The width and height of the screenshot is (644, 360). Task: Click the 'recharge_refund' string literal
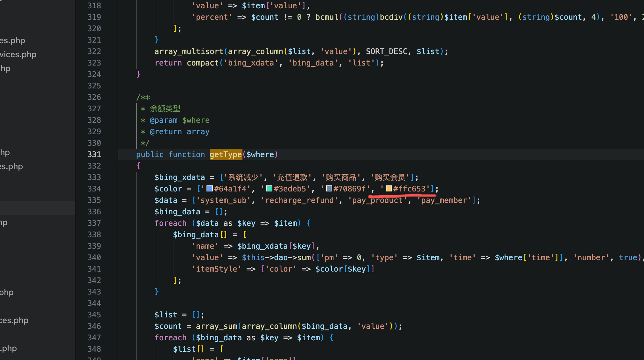[299, 200]
